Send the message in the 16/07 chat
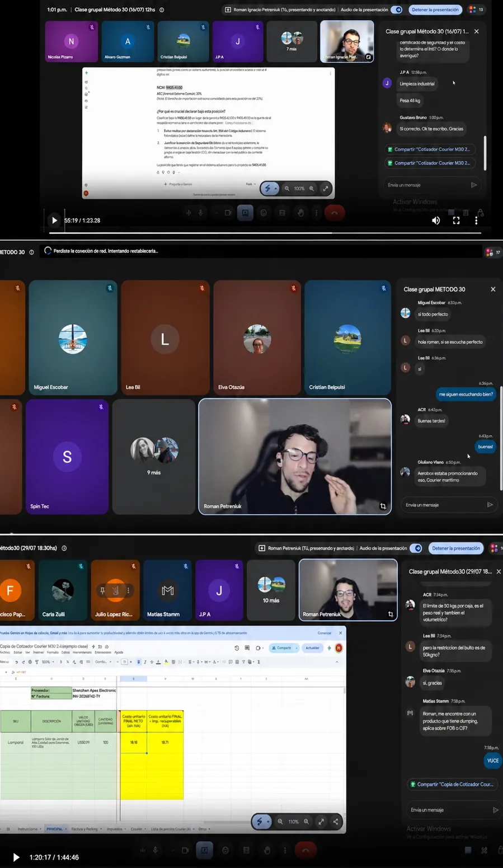The height and width of the screenshot is (868, 503). coord(474,185)
